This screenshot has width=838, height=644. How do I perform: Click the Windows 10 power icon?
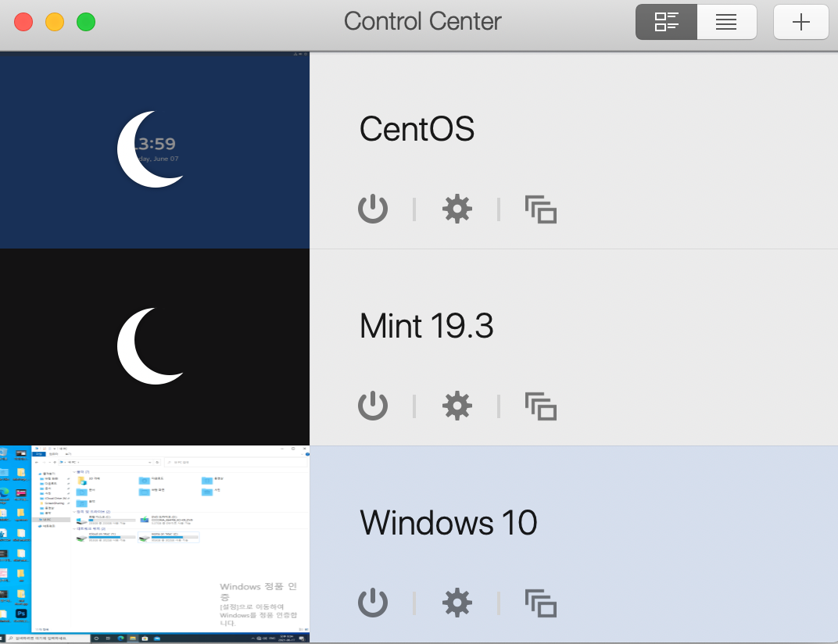tap(373, 603)
